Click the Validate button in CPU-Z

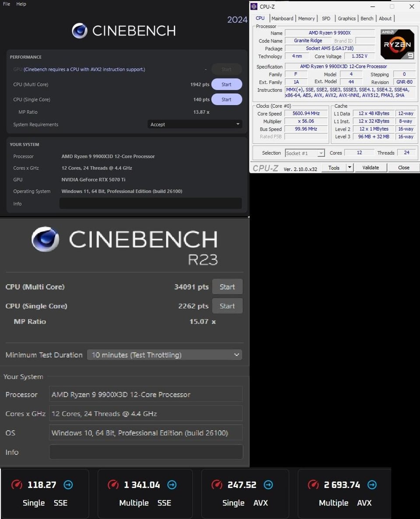(x=371, y=167)
